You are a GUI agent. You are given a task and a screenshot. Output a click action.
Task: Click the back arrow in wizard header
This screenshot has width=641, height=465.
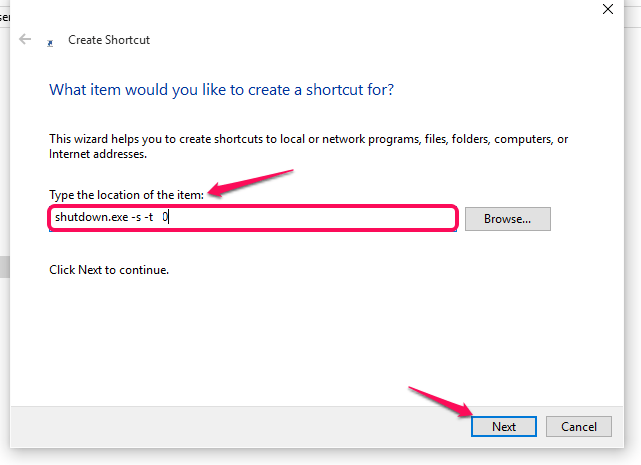tap(25, 39)
